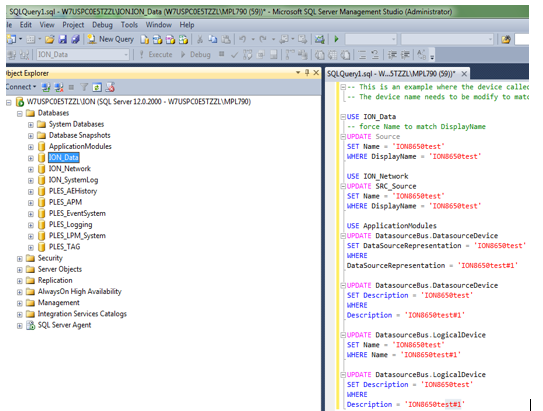Expand the System Databases folder
543x411 pixels.
(x=31, y=125)
